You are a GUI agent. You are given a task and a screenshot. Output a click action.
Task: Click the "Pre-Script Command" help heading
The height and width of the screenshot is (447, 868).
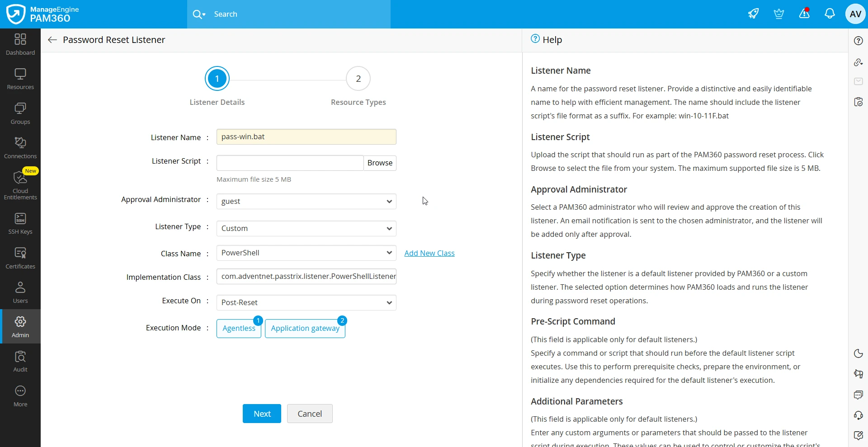coord(573,321)
